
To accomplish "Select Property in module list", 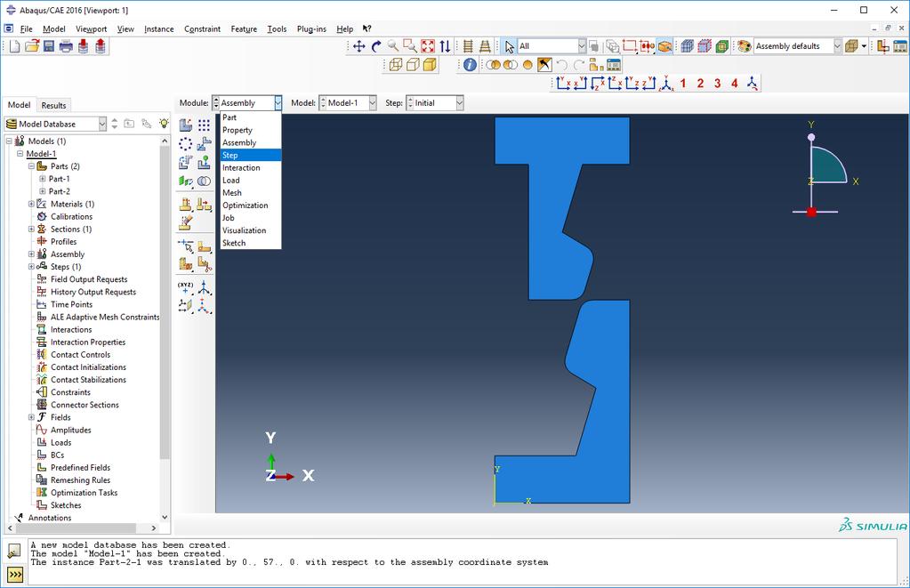I will [251, 130].
